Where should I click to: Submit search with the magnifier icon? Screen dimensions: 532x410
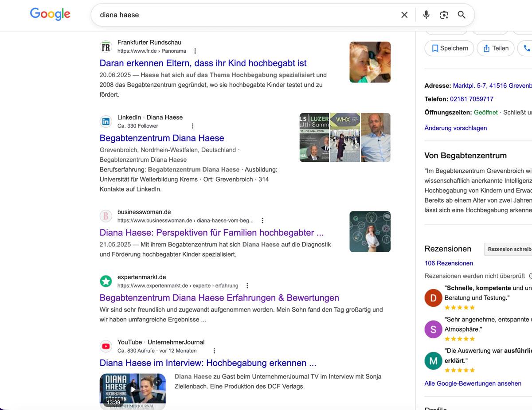coord(462,15)
